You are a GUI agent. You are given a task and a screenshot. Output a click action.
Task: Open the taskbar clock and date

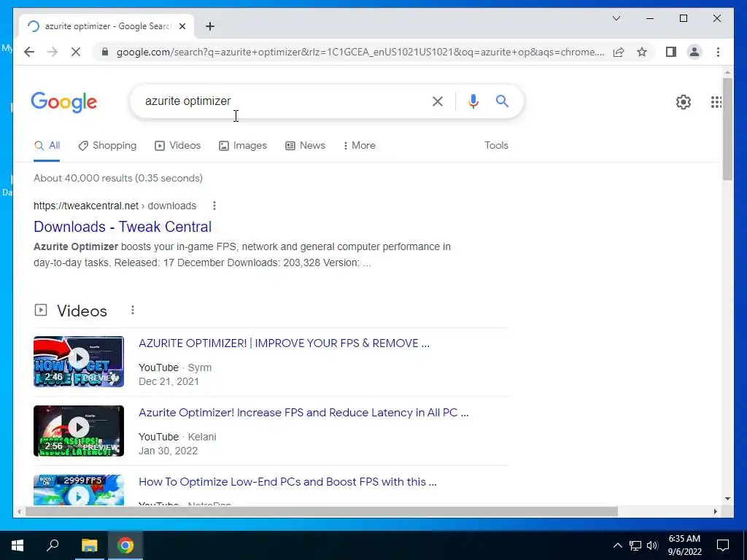684,545
